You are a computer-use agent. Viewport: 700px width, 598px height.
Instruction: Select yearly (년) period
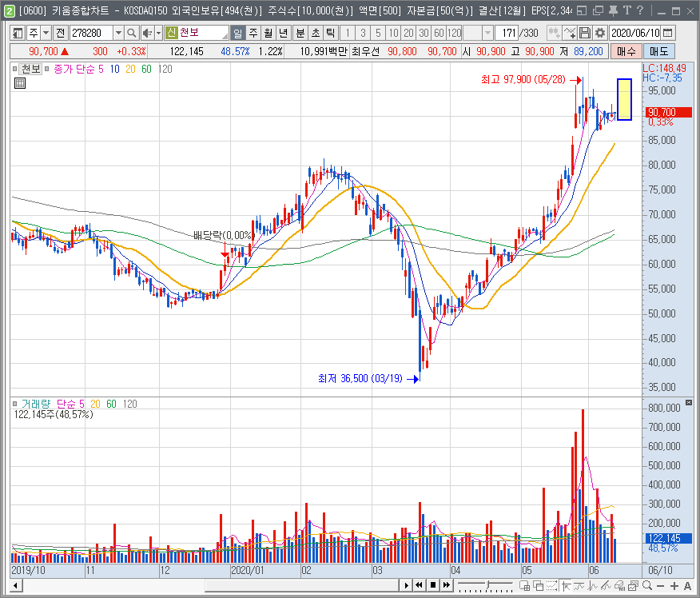pyautogui.click(x=283, y=33)
